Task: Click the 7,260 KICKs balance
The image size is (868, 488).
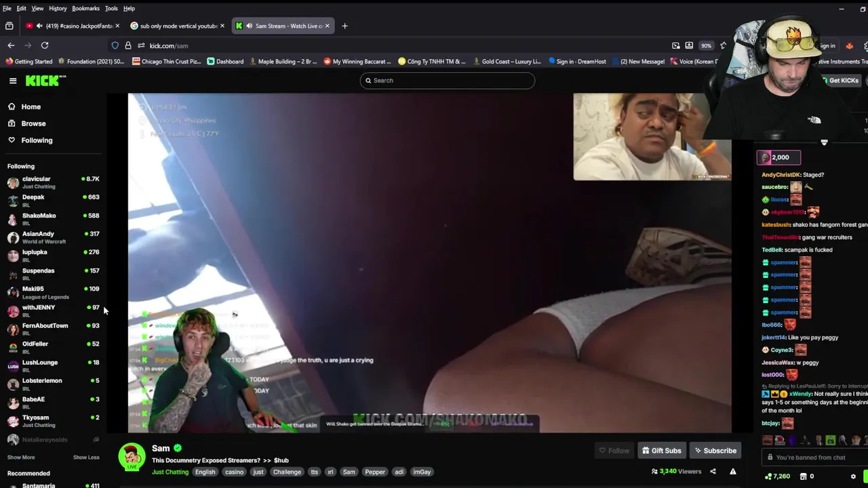Action: coord(777,476)
